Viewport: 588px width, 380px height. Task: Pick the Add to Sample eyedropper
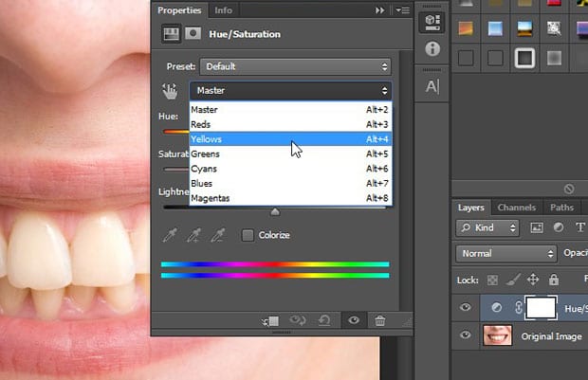(193, 235)
